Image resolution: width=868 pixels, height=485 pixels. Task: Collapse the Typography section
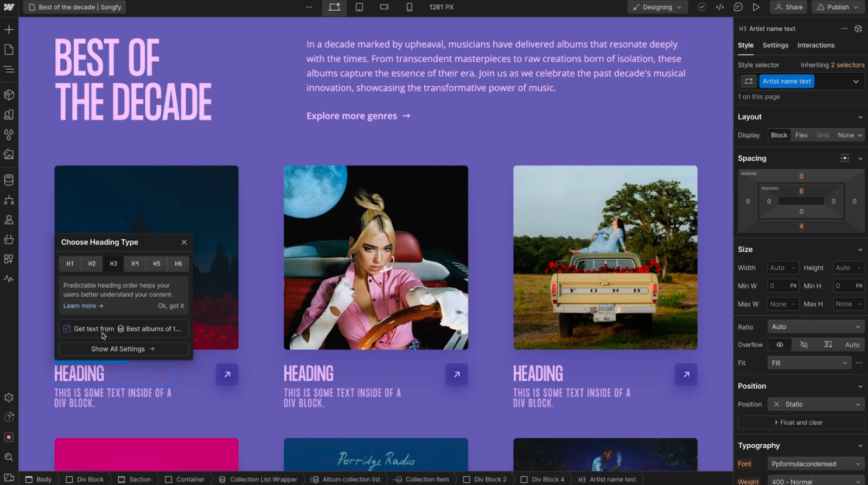(x=859, y=446)
